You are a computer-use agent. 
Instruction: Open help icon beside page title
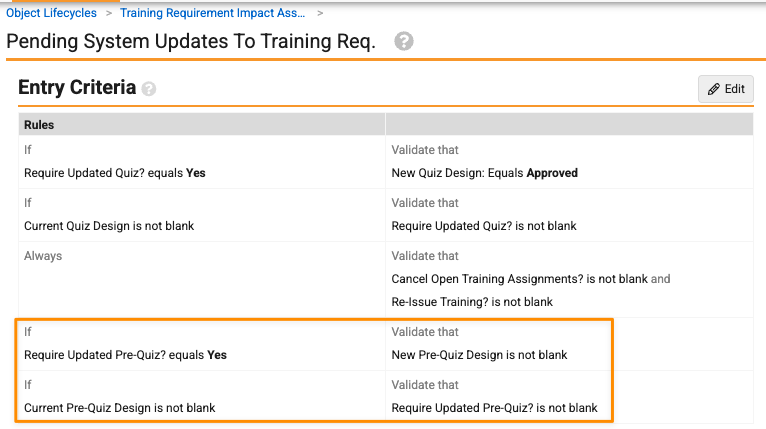(404, 42)
